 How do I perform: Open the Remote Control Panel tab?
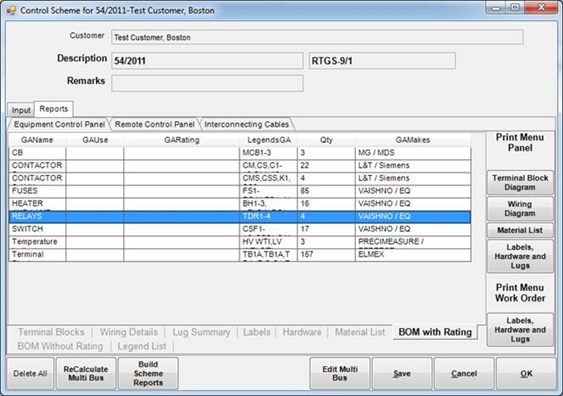(x=154, y=124)
